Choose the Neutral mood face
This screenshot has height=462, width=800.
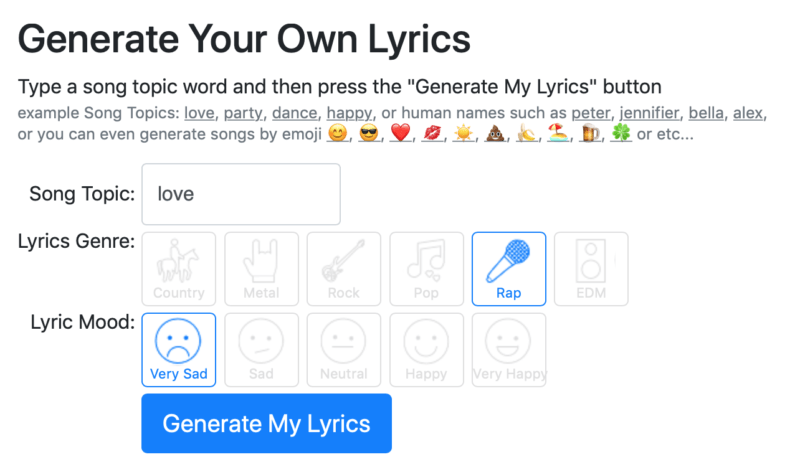[343, 349]
